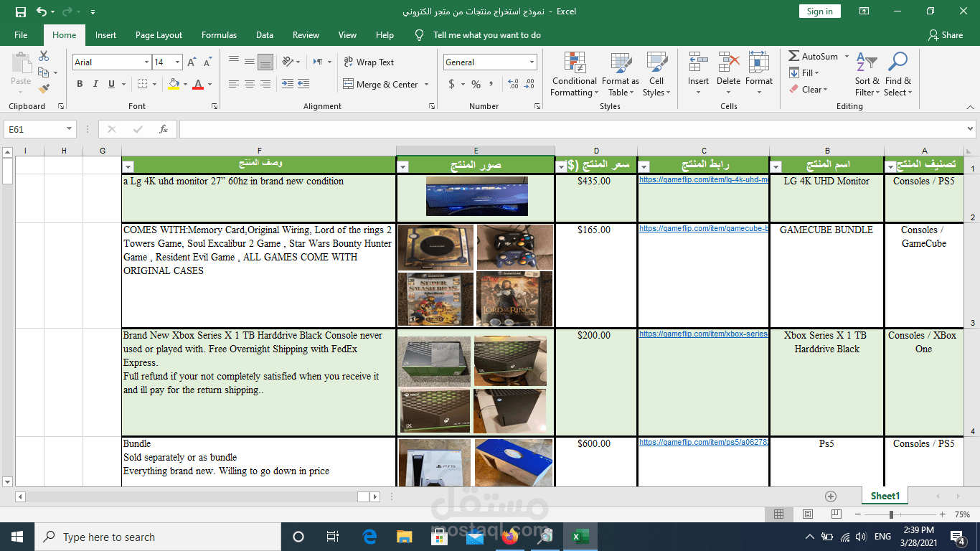Switch to Page Break Preview view
Viewport: 980px width, 551px height.
(x=835, y=514)
